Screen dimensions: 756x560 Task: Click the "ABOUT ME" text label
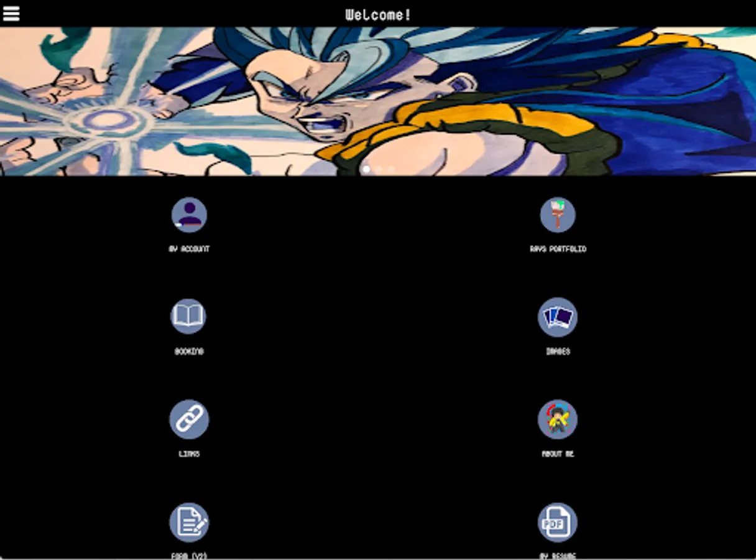(x=558, y=454)
